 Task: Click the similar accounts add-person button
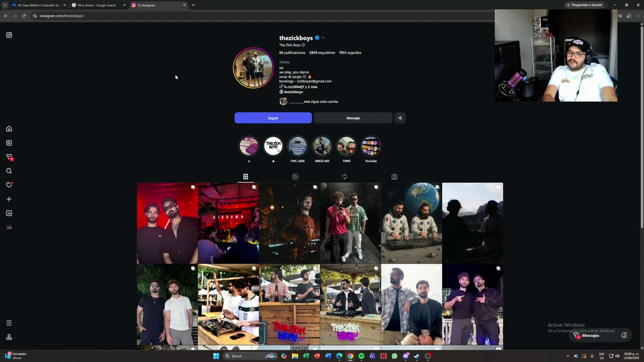400,118
